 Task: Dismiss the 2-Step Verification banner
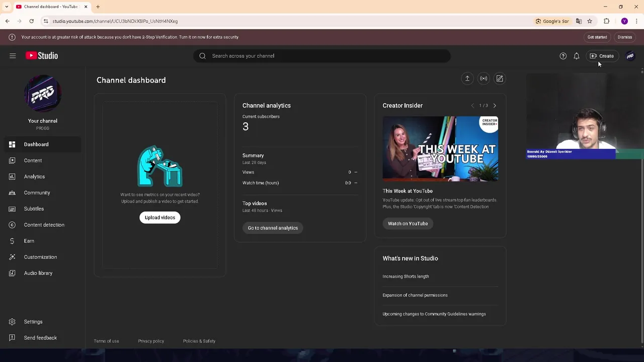pyautogui.click(x=625, y=37)
